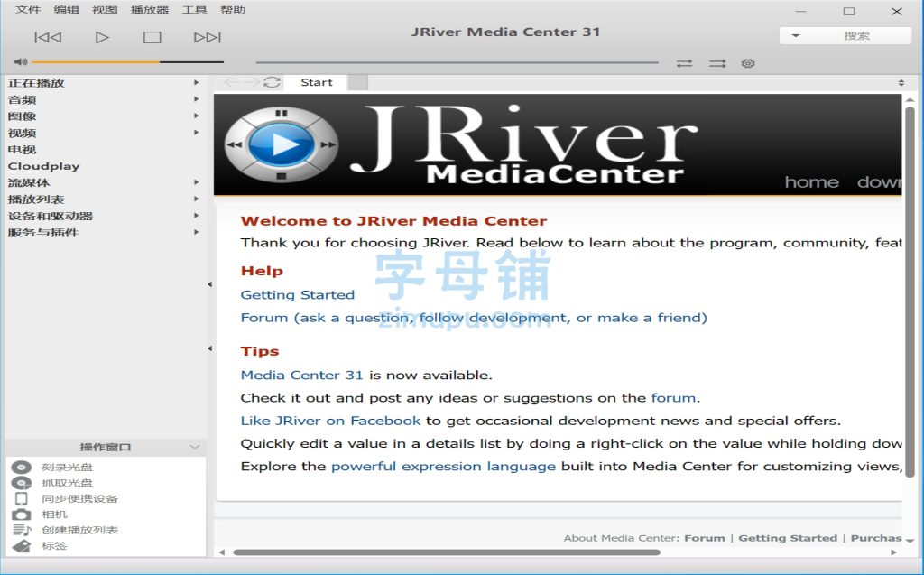Skip to next track button
Viewport: 924px width, 575px height.
pyautogui.click(x=208, y=37)
